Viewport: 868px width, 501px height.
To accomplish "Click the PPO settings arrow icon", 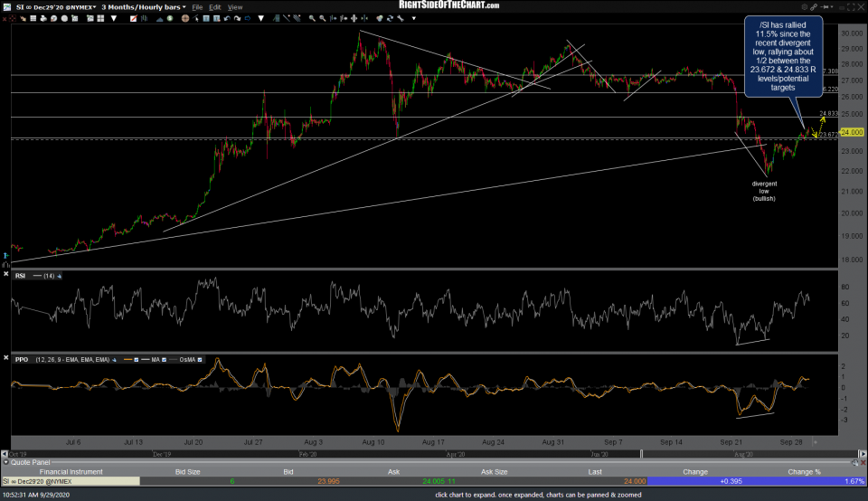I will click(113, 359).
